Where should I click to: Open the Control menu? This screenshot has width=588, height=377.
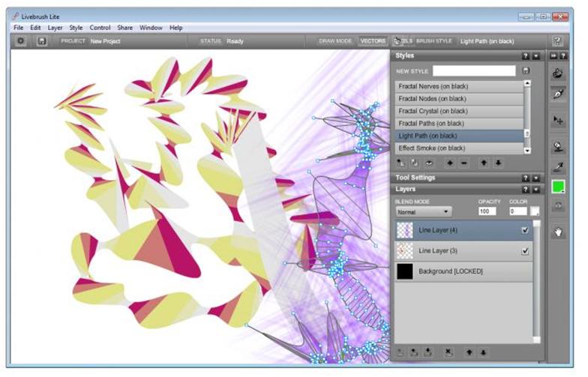(100, 27)
